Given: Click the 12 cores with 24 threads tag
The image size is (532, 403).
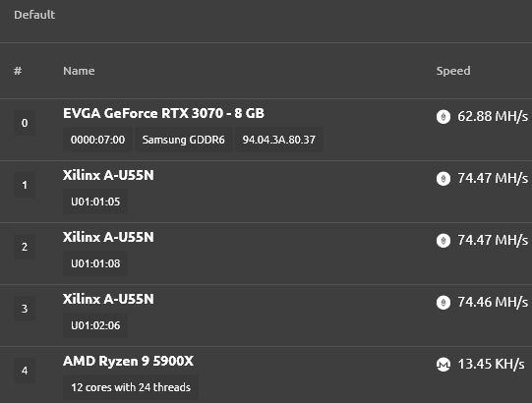Looking at the screenshot, I should (x=131, y=387).
